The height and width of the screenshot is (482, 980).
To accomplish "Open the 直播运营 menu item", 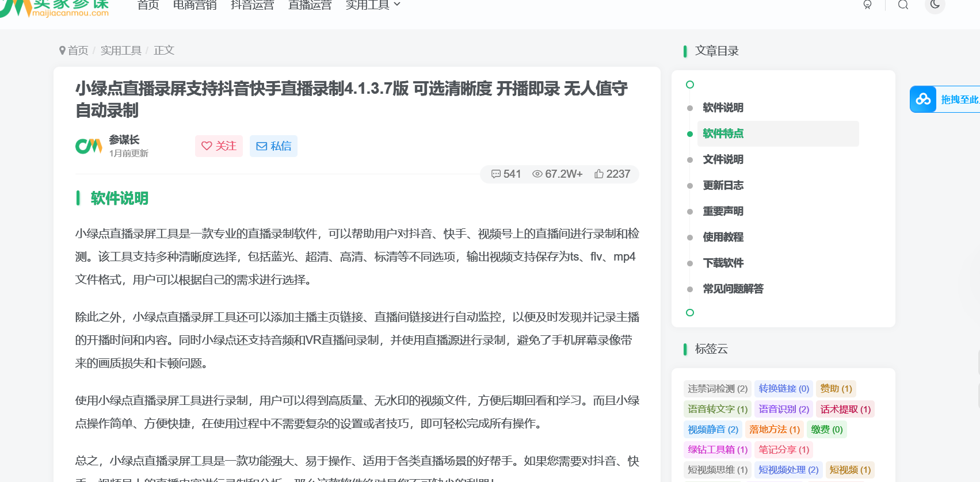I will pos(310,5).
